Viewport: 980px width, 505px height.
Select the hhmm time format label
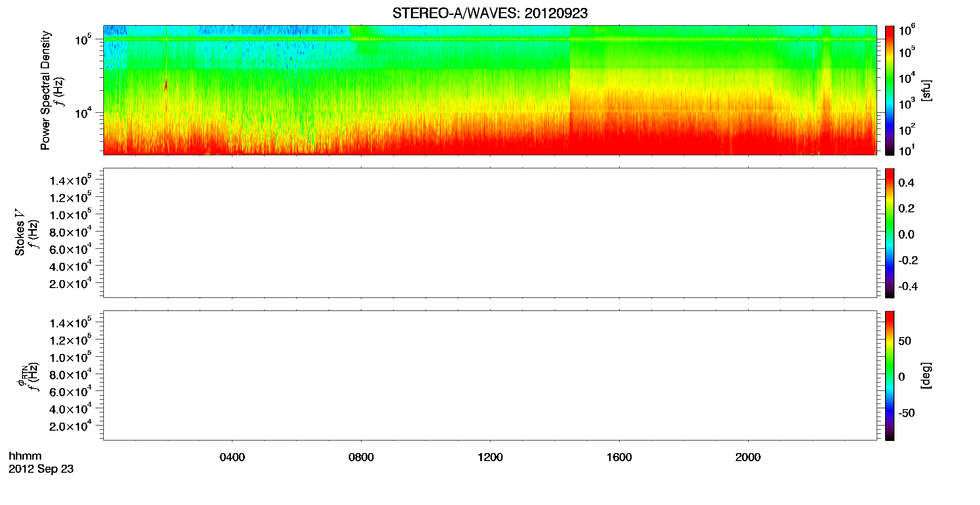(25, 456)
